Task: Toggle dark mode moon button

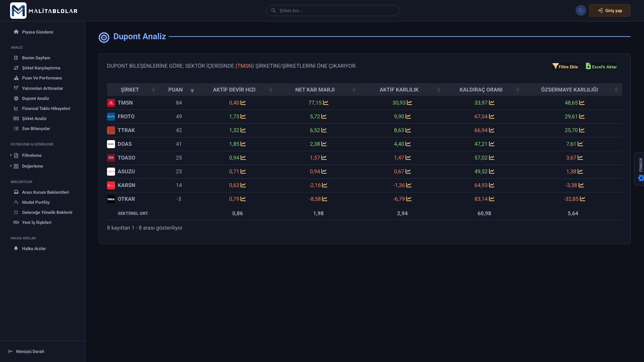Action: 581,10
